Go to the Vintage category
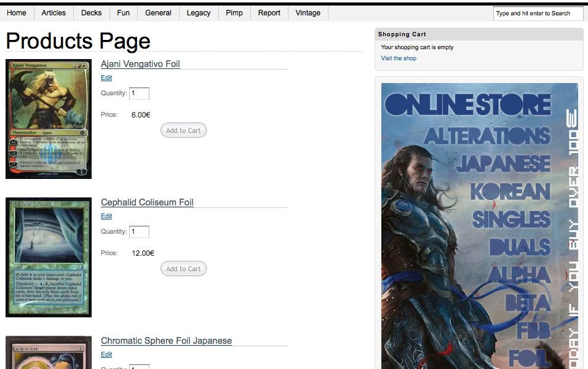 pyautogui.click(x=308, y=13)
